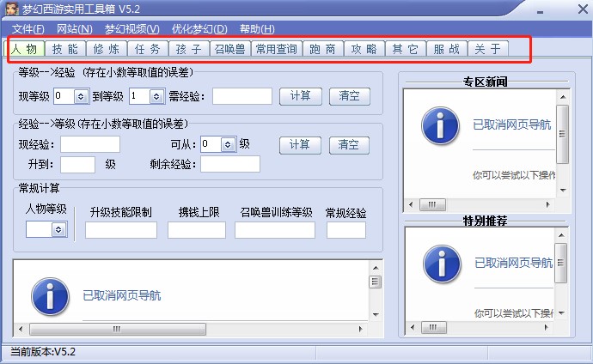This screenshot has height=364, width=593.
Task: Click the 专区新闻 vertical scrollbar thumb
Action: pos(563,134)
